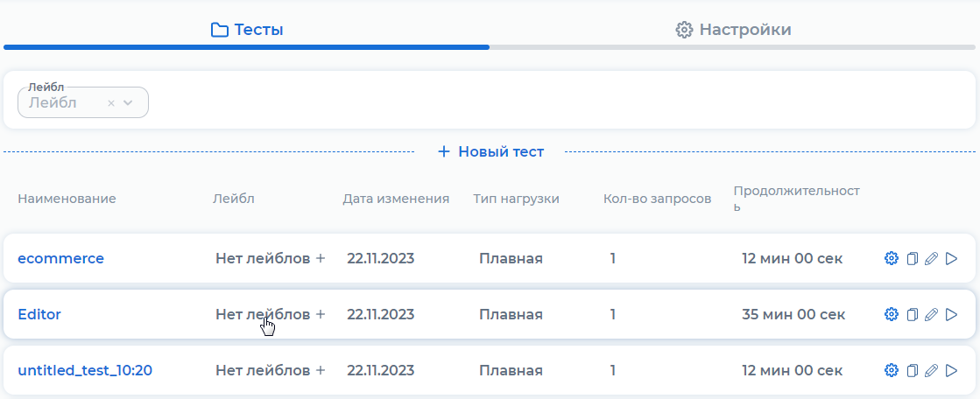Click Нет лейблов in Editor row

pos(263,315)
